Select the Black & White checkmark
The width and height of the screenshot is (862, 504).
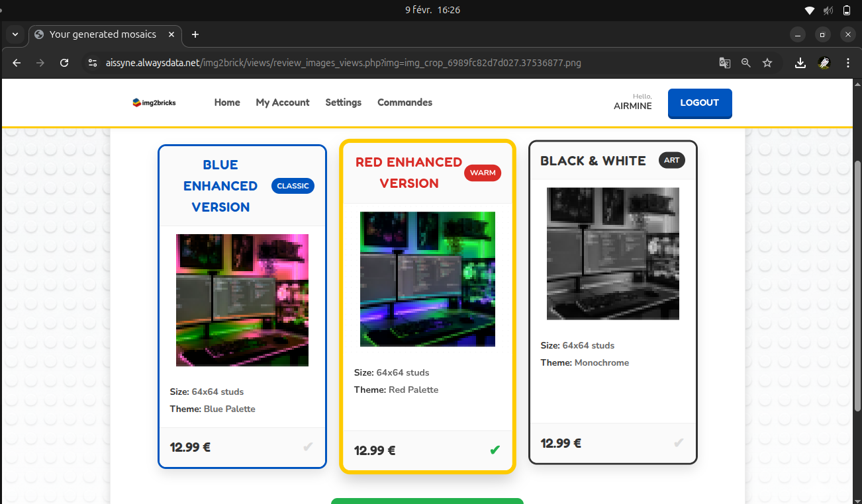(x=678, y=443)
